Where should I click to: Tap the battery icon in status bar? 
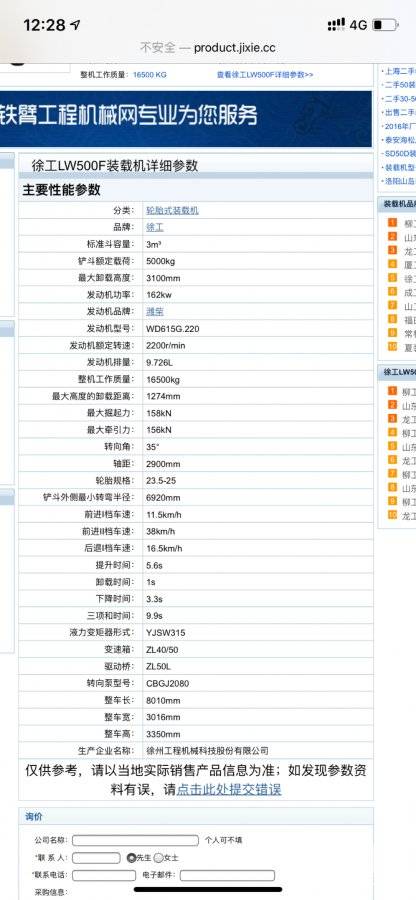pos(384,25)
